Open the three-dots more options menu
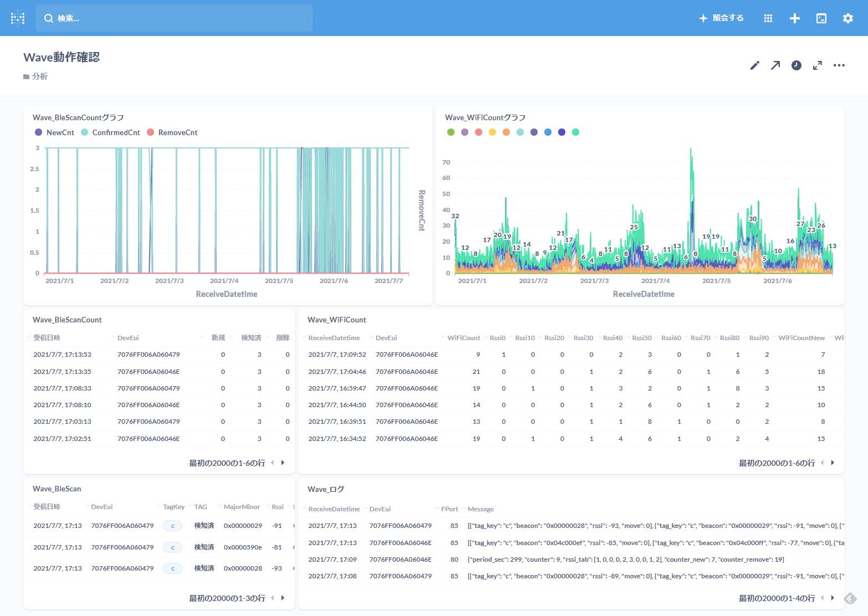 pyautogui.click(x=839, y=65)
